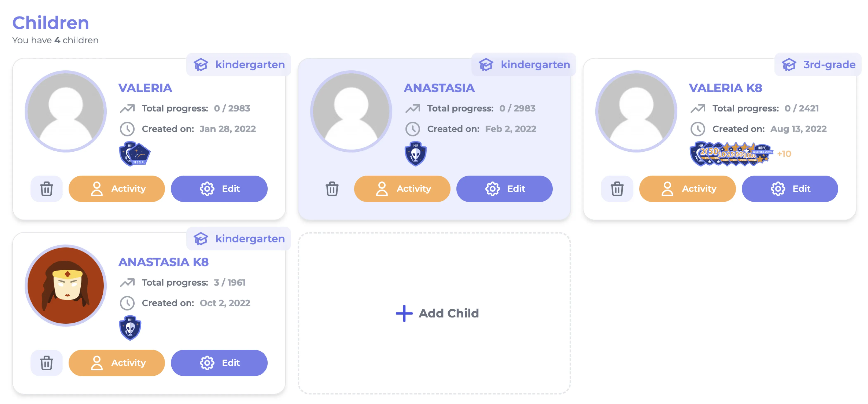The width and height of the screenshot is (868, 404).
Task: Show the +10 more badges for VALERIA K8
Action: (784, 154)
